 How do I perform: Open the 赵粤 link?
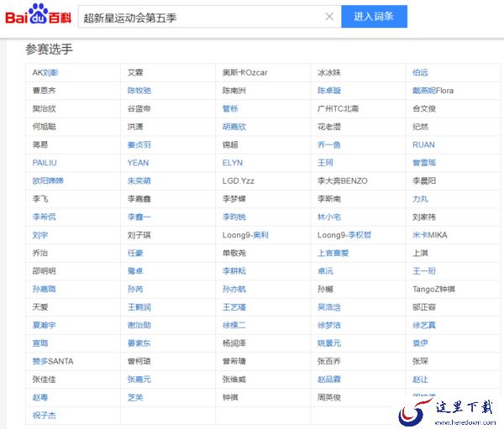point(40,397)
